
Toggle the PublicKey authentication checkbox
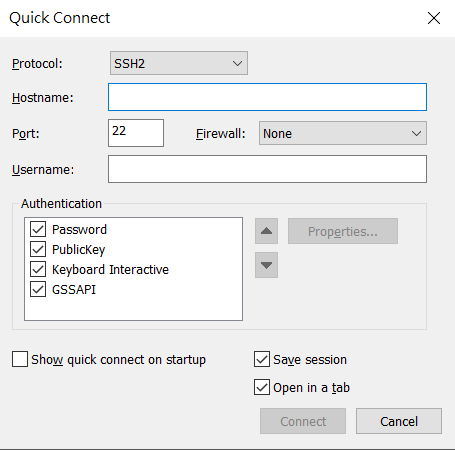[x=38, y=249]
